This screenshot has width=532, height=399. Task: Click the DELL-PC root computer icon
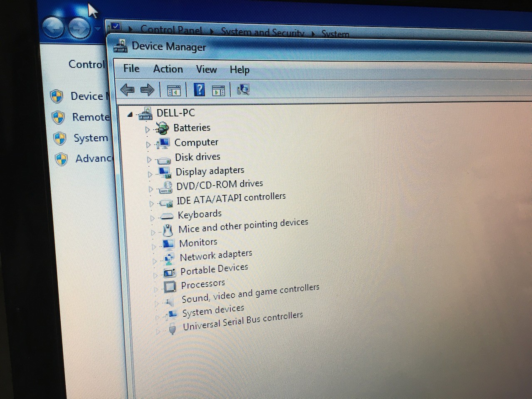point(145,113)
